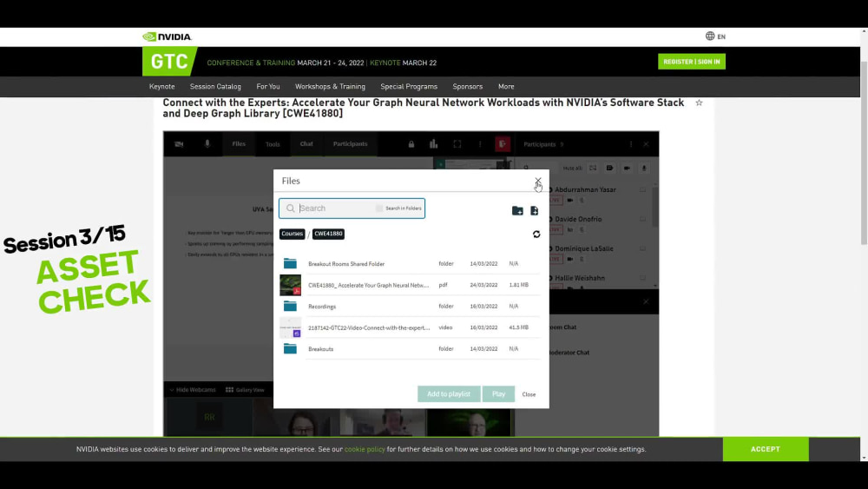This screenshot has height=489, width=868.
Task: Click the participants label tag icon
Action: 609,168
